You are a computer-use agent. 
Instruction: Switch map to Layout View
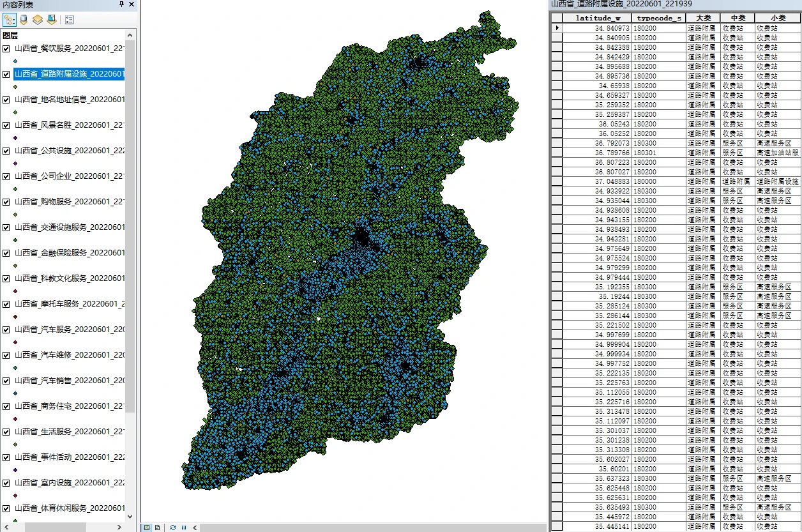(x=157, y=528)
